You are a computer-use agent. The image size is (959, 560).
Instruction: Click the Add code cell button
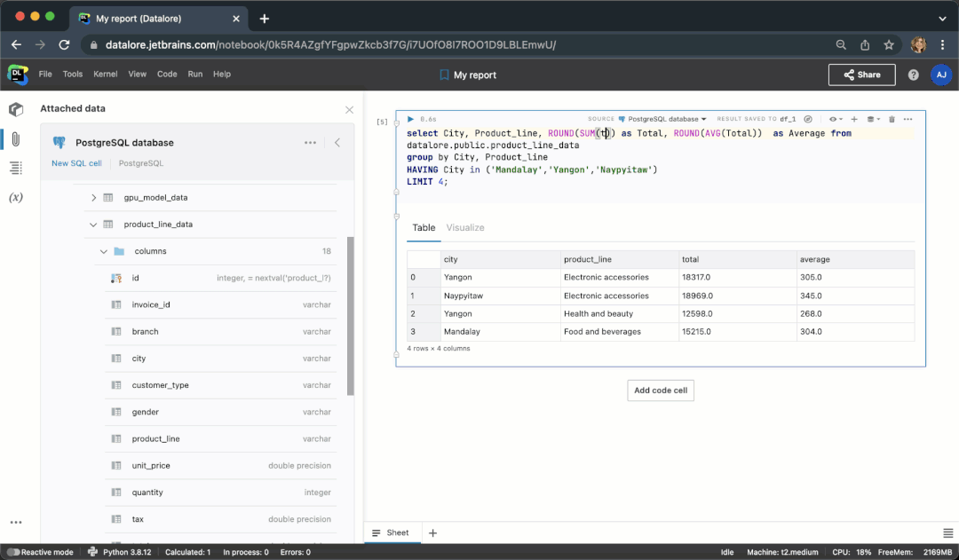click(660, 390)
